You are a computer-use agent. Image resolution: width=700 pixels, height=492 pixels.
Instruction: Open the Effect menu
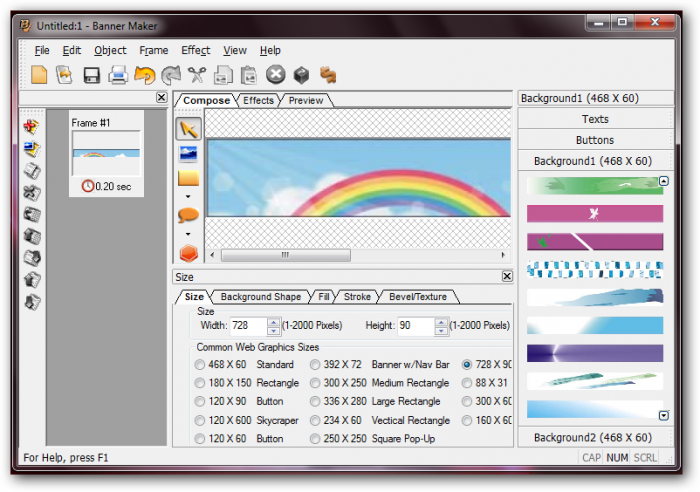click(195, 50)
